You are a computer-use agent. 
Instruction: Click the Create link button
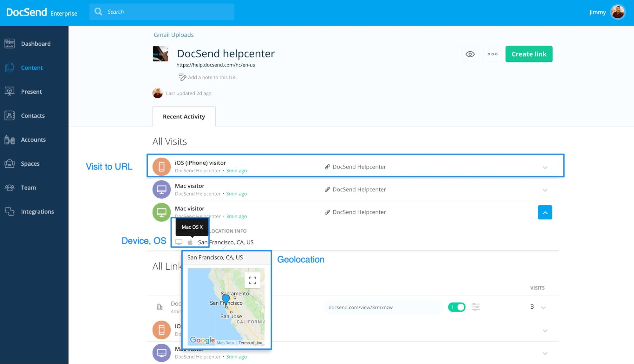coord(529,54)
